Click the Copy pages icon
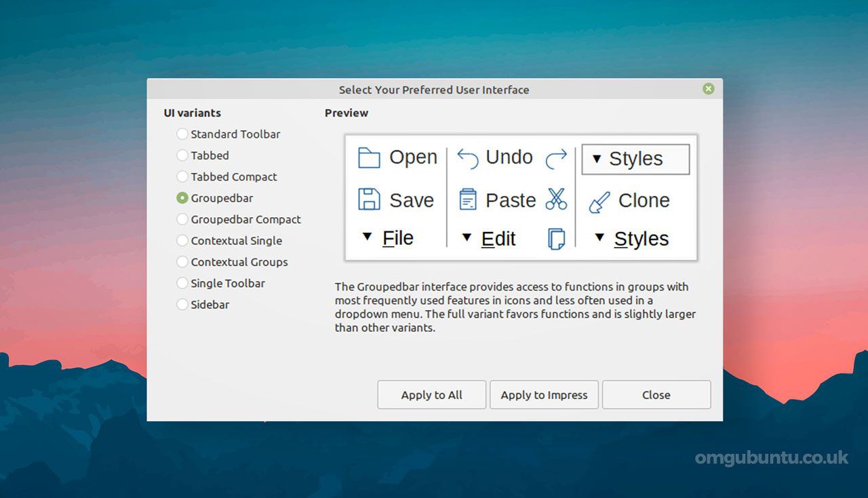Screen dimensions: 868x498 (x=556, y=239)
